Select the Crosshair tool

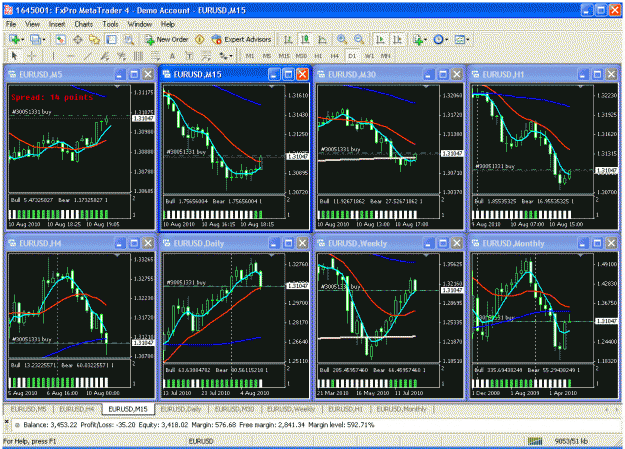click(32, 56)
